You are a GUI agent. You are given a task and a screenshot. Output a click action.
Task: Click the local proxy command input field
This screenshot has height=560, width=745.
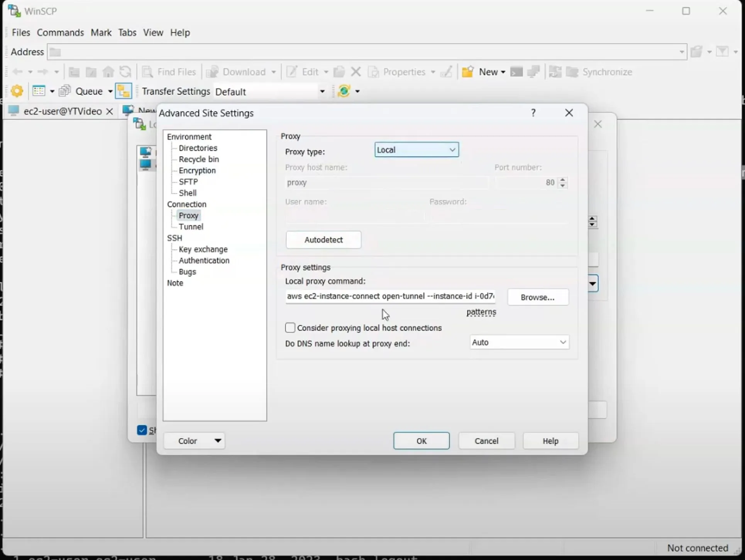[390, 296]
